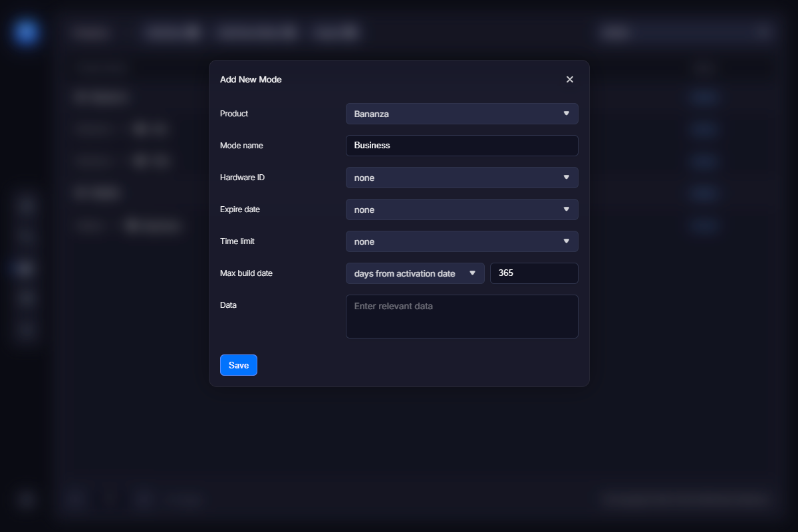Click the Add New Mode dialog title
This screenshot has height=532, width=798.
point(251,79)
